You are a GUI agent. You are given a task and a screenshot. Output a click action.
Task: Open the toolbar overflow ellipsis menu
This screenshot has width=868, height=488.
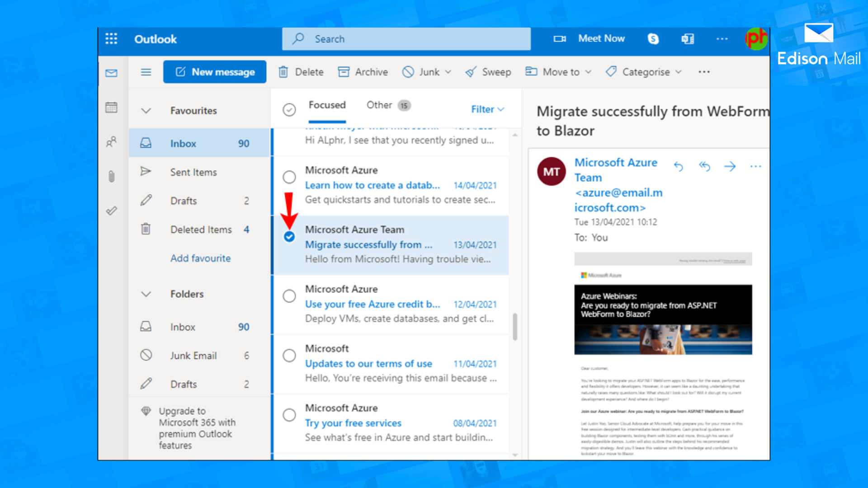pos(703,72)
